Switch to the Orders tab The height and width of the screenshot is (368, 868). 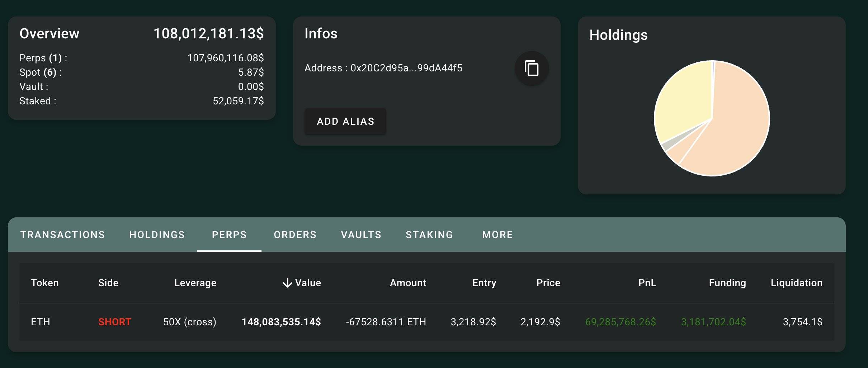(295, 235)
